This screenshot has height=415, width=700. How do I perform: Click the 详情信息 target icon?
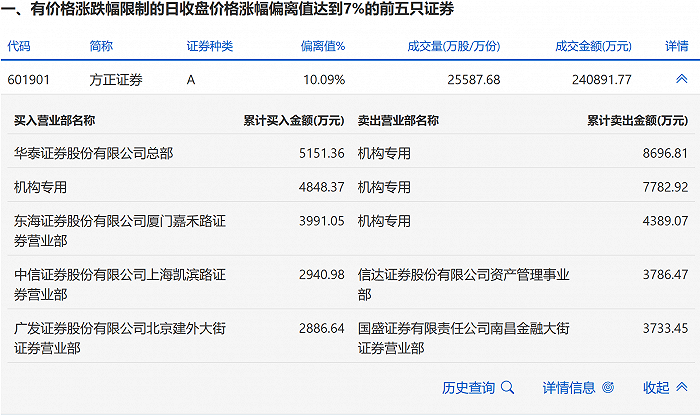(x=608, y=387)
